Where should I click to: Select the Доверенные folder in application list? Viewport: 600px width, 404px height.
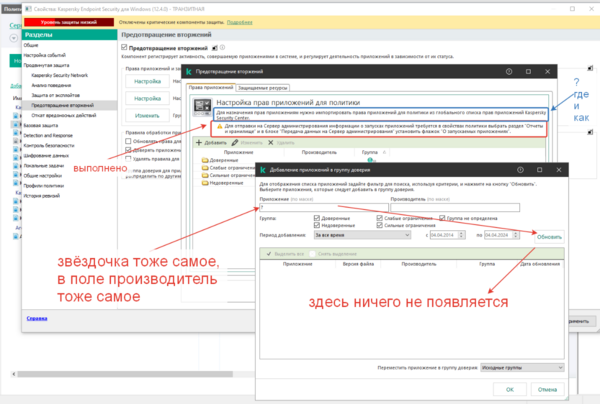pos(224,160)
